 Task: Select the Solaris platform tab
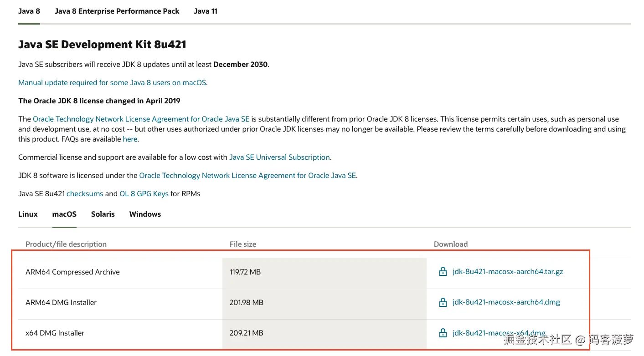[103, 214]
